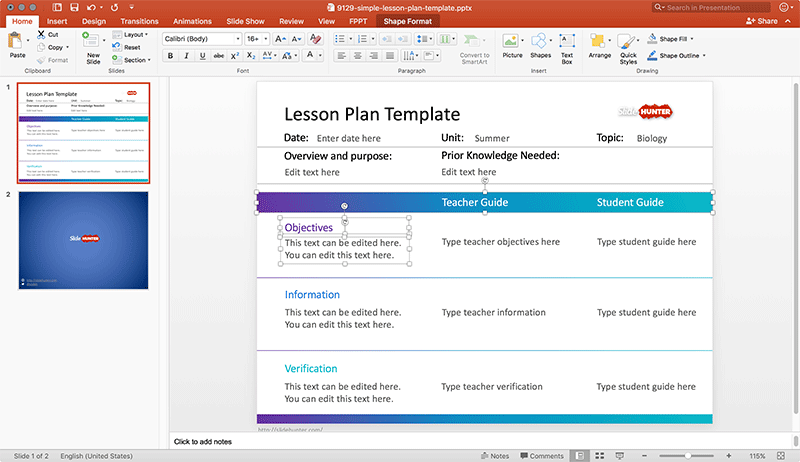Center the paragraph text
The width and height of the screenshot is (800, 462).
tap(358, 56)
